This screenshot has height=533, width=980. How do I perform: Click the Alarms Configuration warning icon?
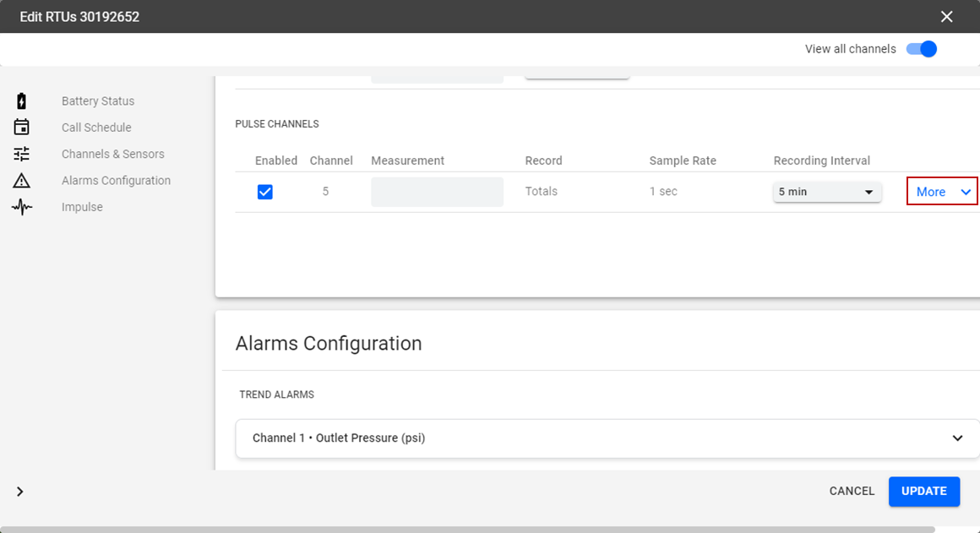point(22,181)
